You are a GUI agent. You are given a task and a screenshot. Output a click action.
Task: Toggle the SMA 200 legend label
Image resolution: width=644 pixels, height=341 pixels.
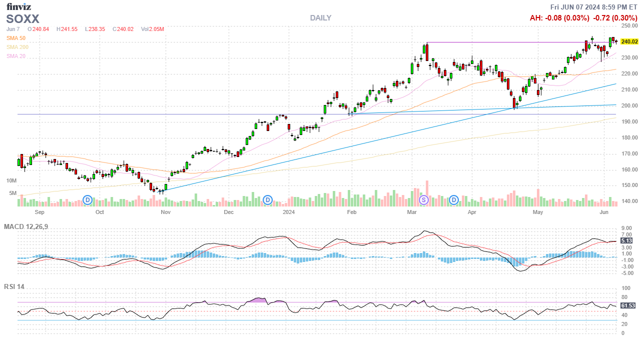pyautogui.click(x=18, y=47)
